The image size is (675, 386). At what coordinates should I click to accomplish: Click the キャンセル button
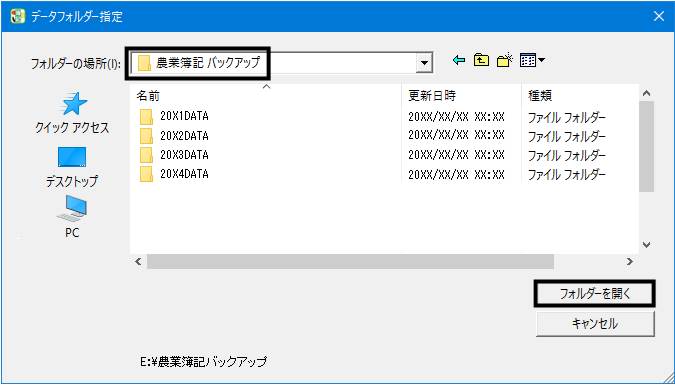[x=594, y=324]
